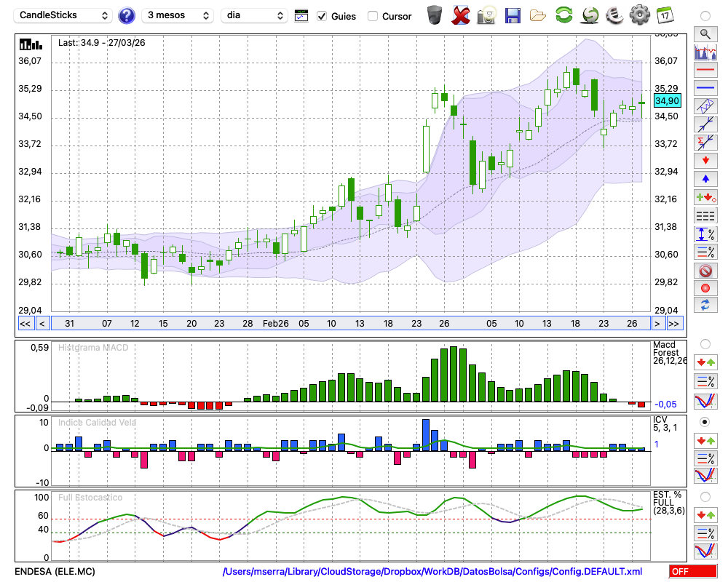Screen dimensions: 728x582
Task: Click the date timeline scroll bar
Action: click(x=349, y=324)
